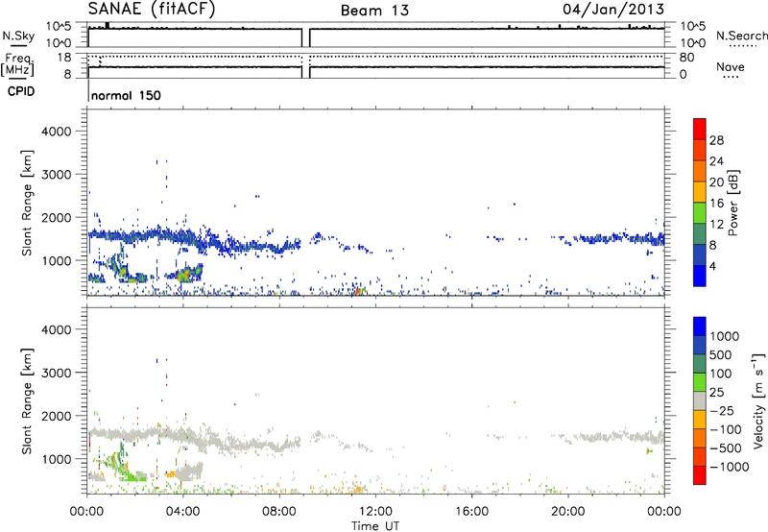This screenshot has width=768, height=532.
Task: Click the 'Freq. [MHz]' label
Action: coord(17,64)
